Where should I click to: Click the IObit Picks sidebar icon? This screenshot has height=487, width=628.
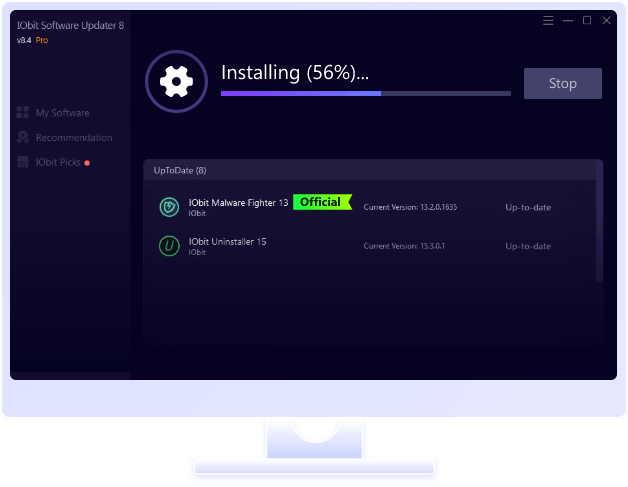23,162
